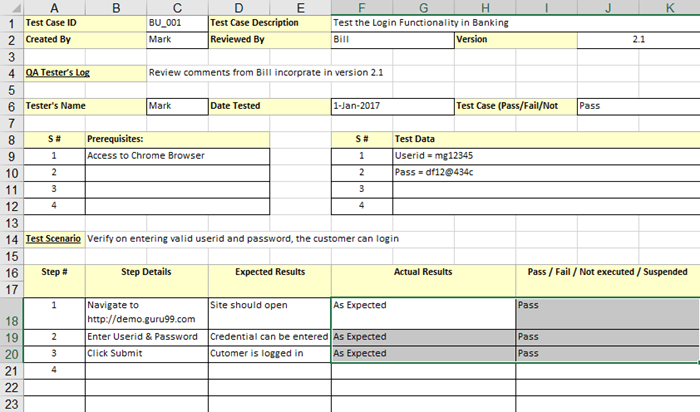Viewport: 700px width, 412px height.
Task: Click the underlined Test Scenario label
Action: (54, 239)
